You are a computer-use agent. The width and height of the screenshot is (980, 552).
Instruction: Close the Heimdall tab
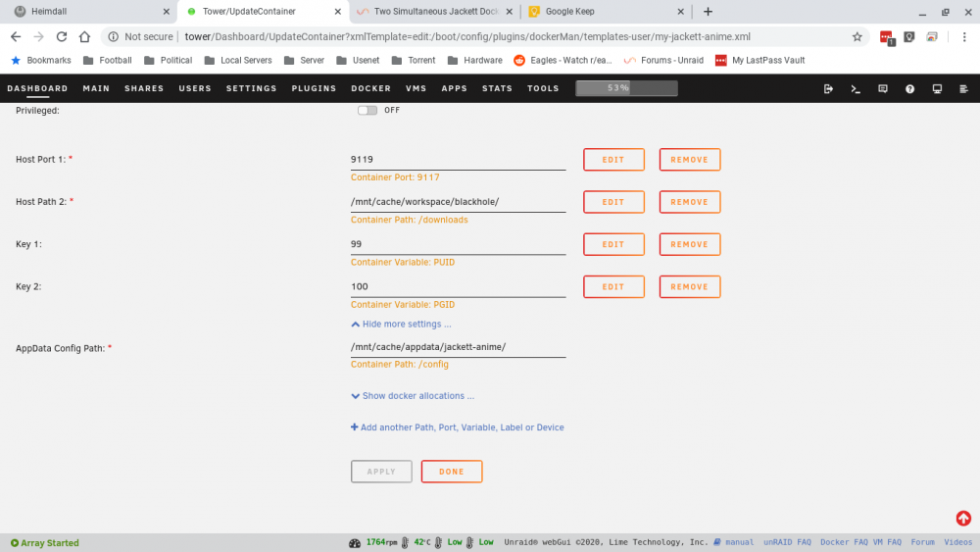coord(167,11)
